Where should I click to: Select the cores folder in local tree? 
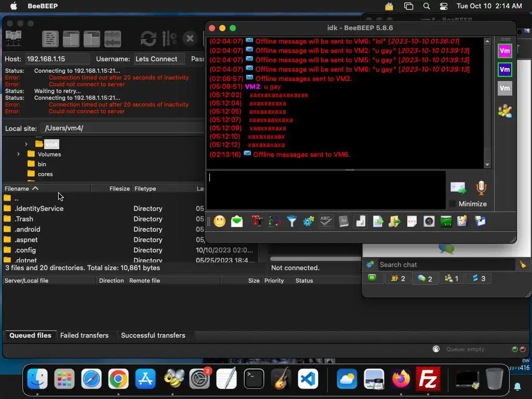click(x=45, y=174)
